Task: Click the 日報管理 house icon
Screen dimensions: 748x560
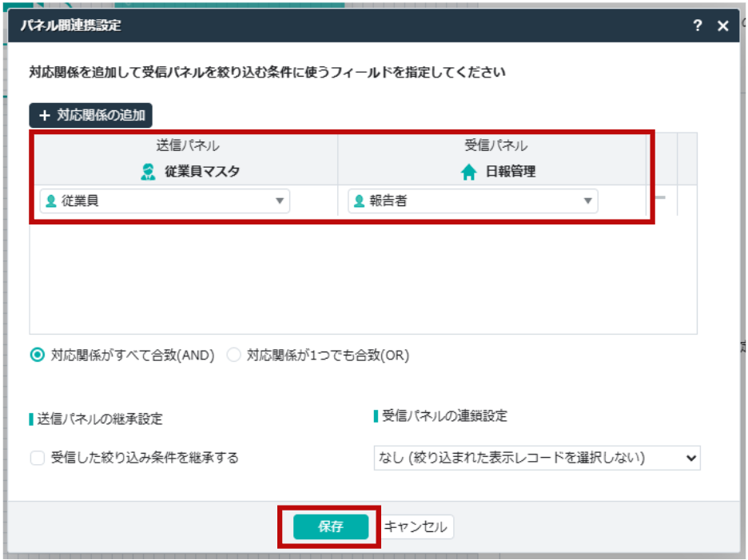Action: tap(469, 172)
